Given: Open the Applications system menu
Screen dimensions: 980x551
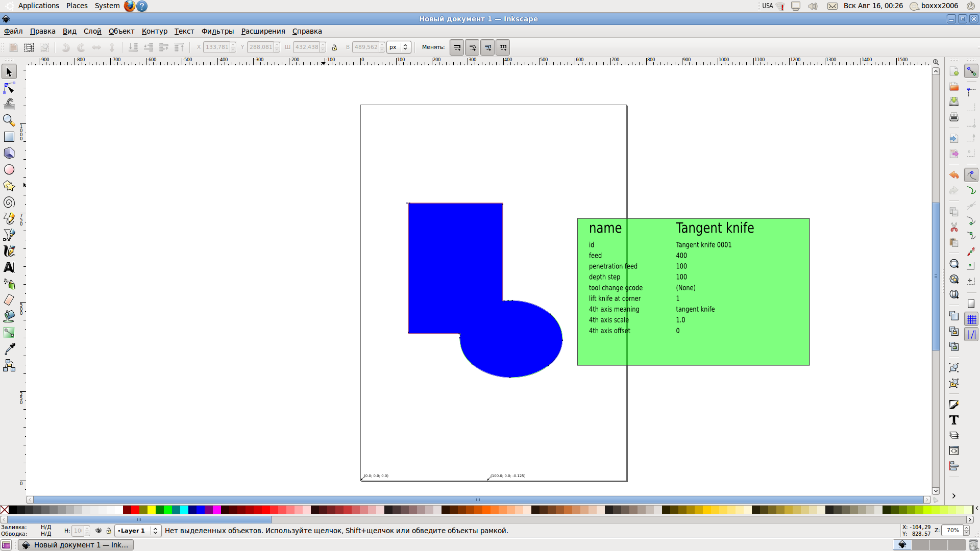Looking at the screenshot, I should (x=38, y=6).
